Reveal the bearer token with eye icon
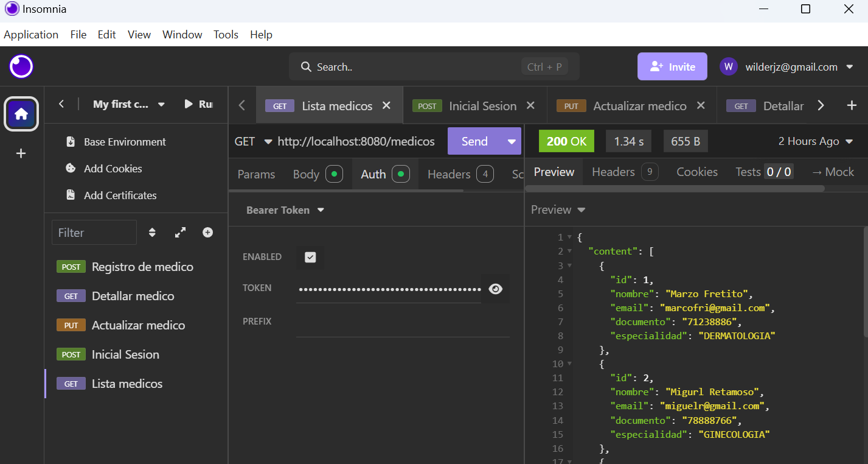The width and height of the screenshot is (868, 464). [496, 289]
